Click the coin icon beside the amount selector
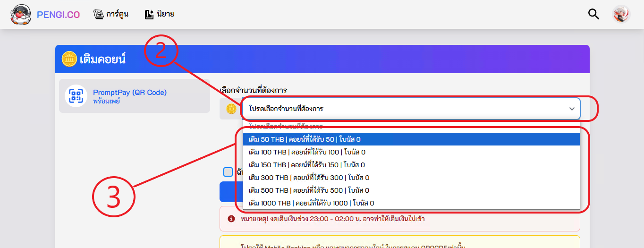Screen dimensions: 644x248 click(x=231, y=109)
